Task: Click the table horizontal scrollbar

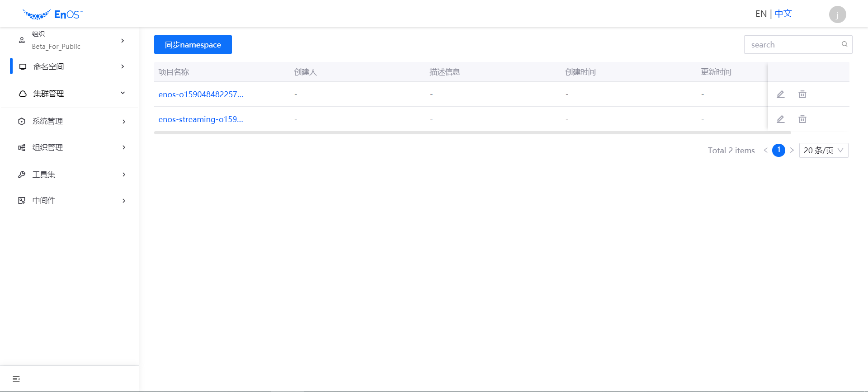Action: pos(472,132)
